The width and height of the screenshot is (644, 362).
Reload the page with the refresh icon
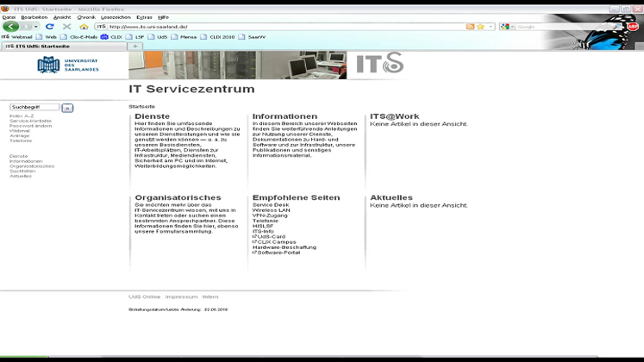click(x=49, y=27)
